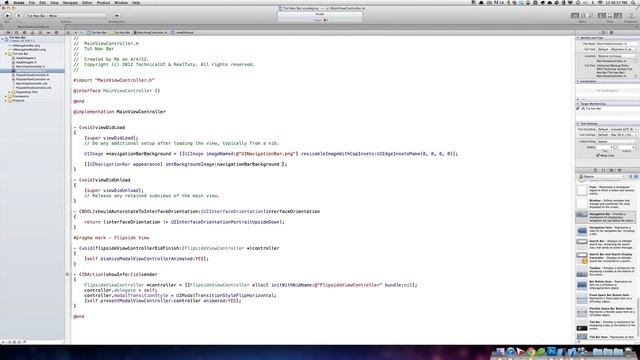640x360 pixels.
Task: Select the Version editor button
Action: [x=591, y=16]
